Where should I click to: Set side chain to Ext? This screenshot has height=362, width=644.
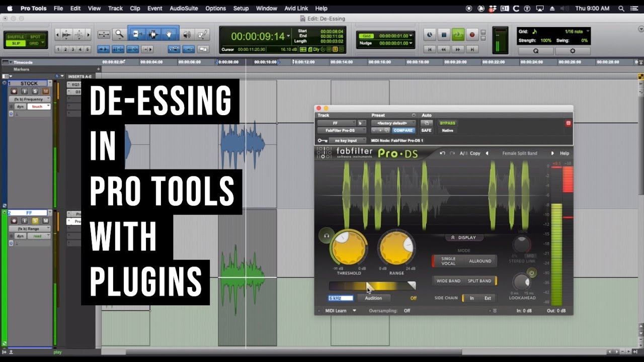488,298
